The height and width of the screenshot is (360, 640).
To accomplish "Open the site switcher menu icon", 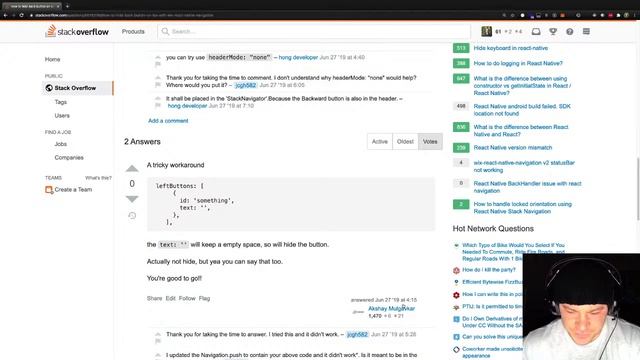I will click(x=586, y=31).
